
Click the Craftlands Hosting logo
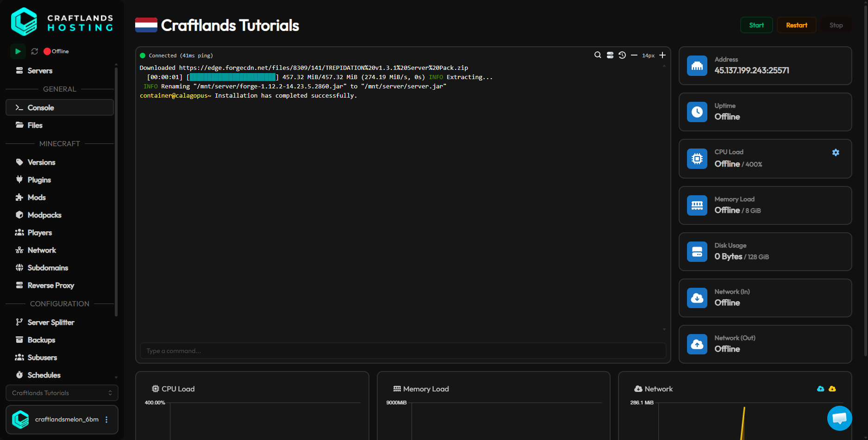(x=62, y=22)
